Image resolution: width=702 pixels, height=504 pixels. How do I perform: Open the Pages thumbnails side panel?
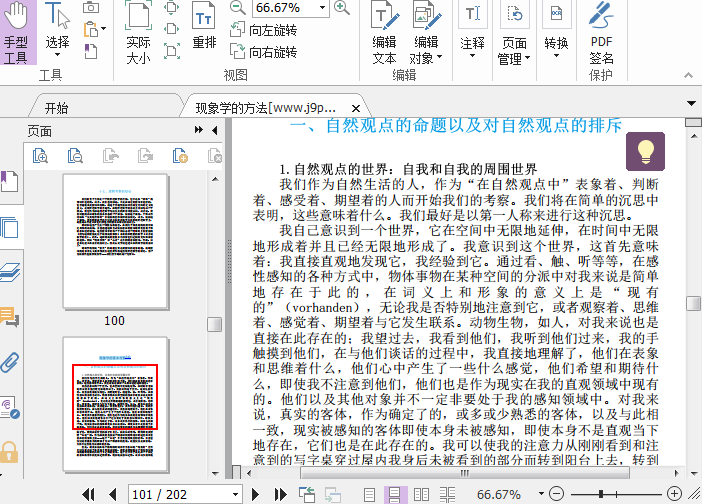(x=10, y=227)
